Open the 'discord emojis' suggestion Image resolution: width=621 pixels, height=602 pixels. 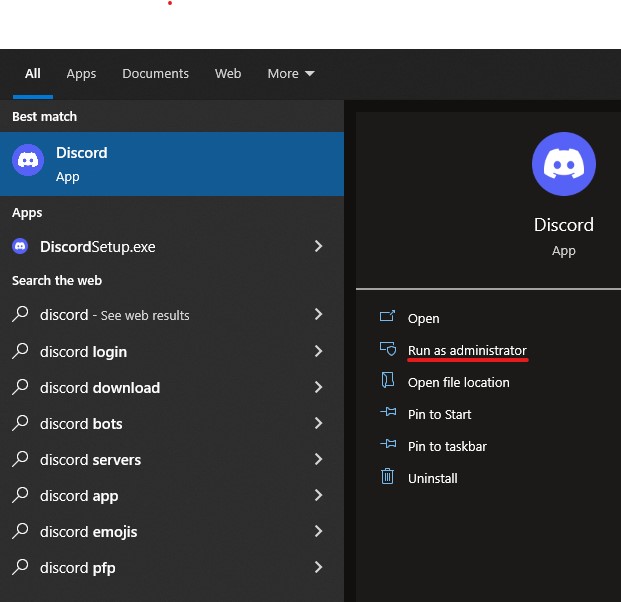(172, 532)
